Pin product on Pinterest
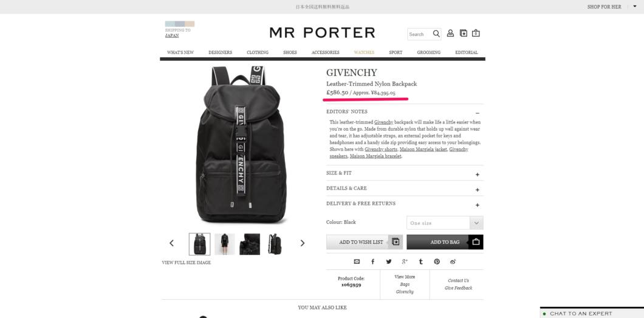The image size is (644, 318). click(x=437, y=261)
